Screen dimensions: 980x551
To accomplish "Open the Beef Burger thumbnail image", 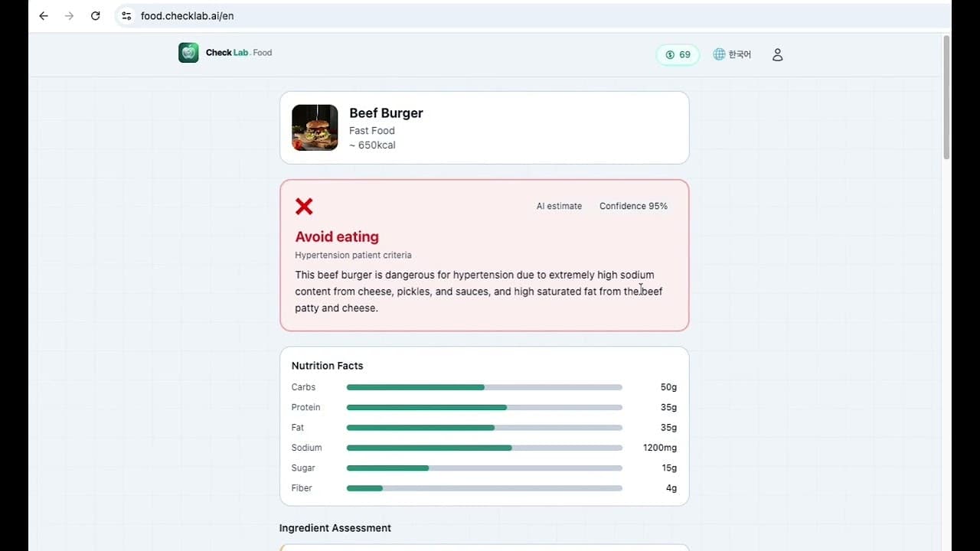I will coord(315,128).
